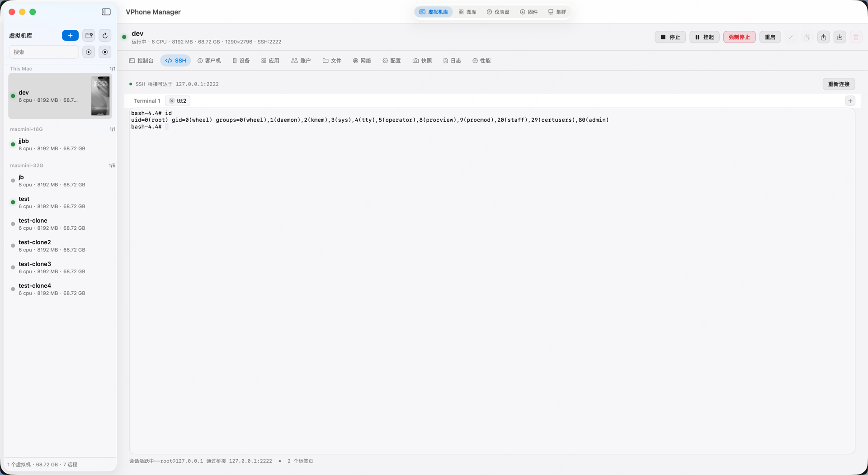Click the import/download icon in the VM toolbar

point(840,37)
